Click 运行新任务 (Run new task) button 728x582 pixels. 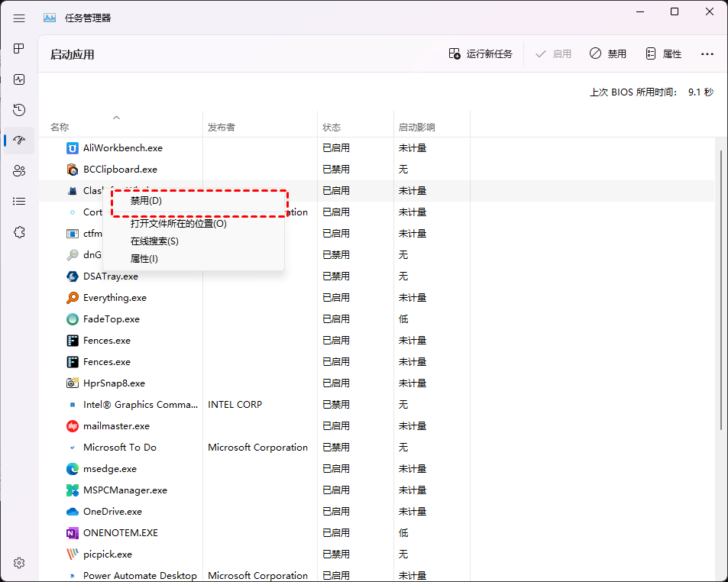coord(480,54)
